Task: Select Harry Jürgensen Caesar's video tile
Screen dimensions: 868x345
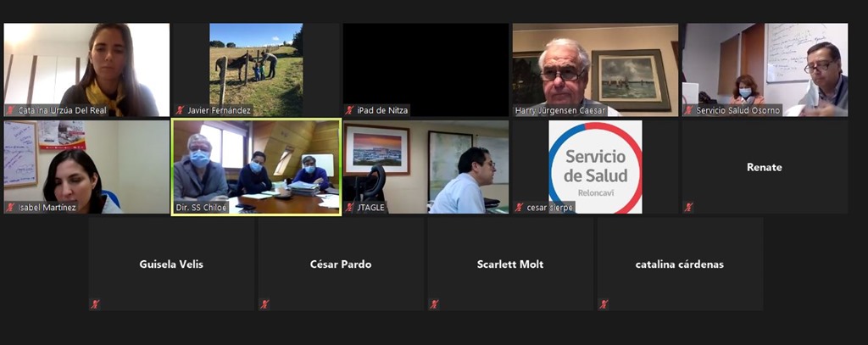Action: [x=595, y=70]
